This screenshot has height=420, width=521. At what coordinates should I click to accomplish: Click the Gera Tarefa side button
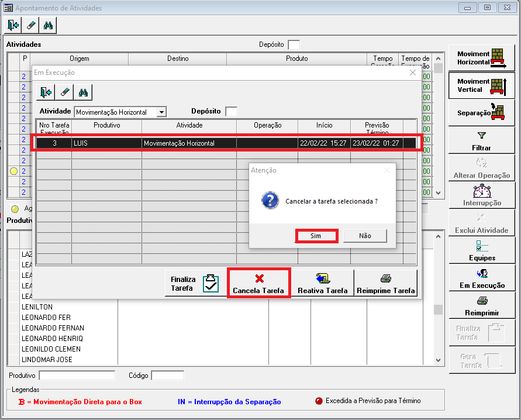point(481,360)
